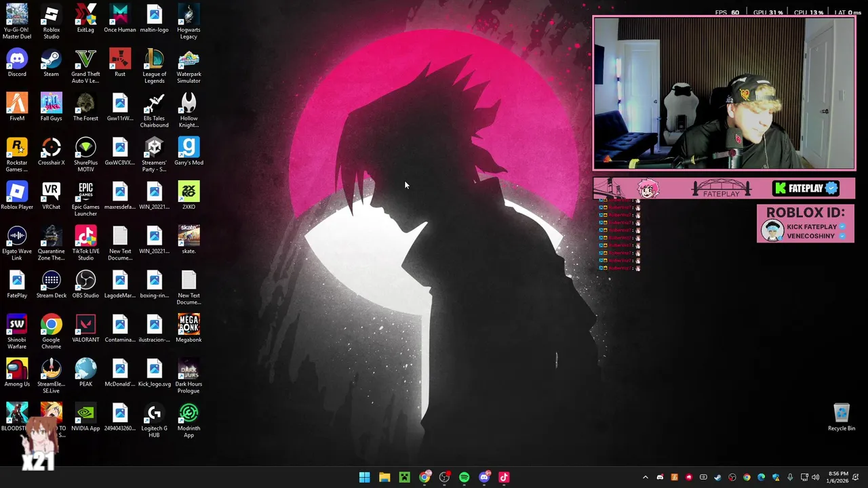Select the Roblox Player shortcut
Viewport: 868px width, 488px height.
[17, 196]
